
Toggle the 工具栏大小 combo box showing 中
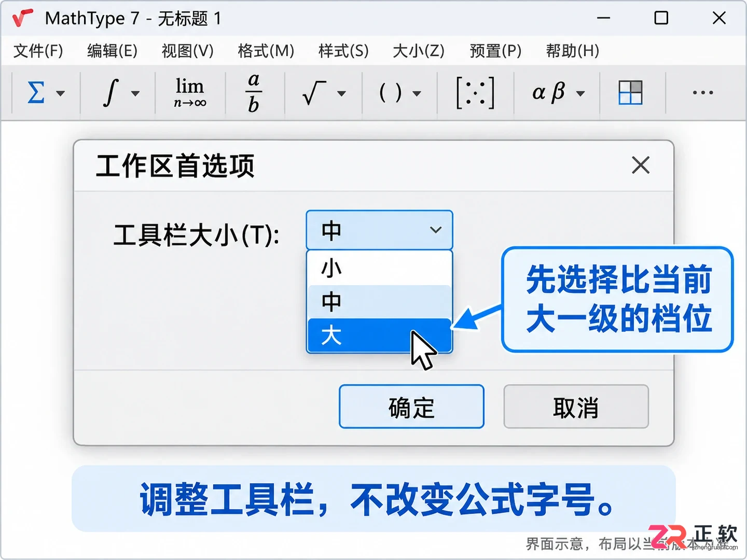pos(380,230)
